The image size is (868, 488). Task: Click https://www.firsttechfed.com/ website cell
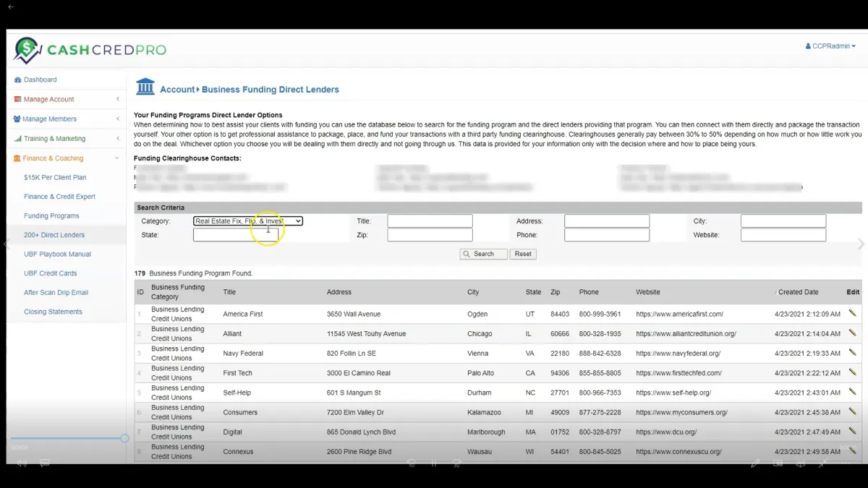tap(678, 373)
